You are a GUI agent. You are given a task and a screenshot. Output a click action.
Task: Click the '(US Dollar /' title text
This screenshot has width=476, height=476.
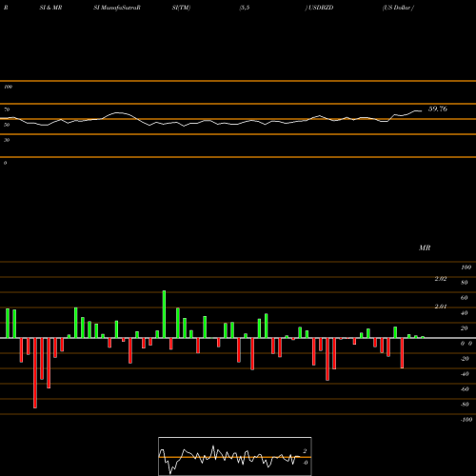click(x=398, y=8)
